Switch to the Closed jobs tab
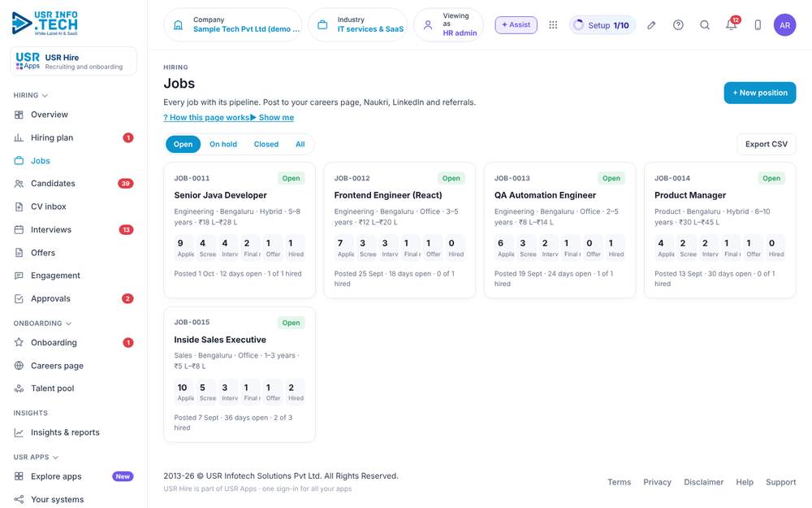812x508 pixels. [266, 144]
